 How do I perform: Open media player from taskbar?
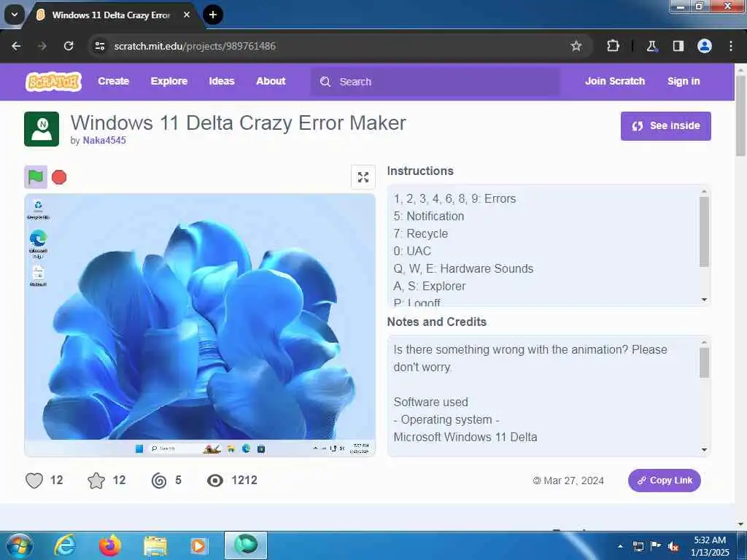tap(198, 546)
